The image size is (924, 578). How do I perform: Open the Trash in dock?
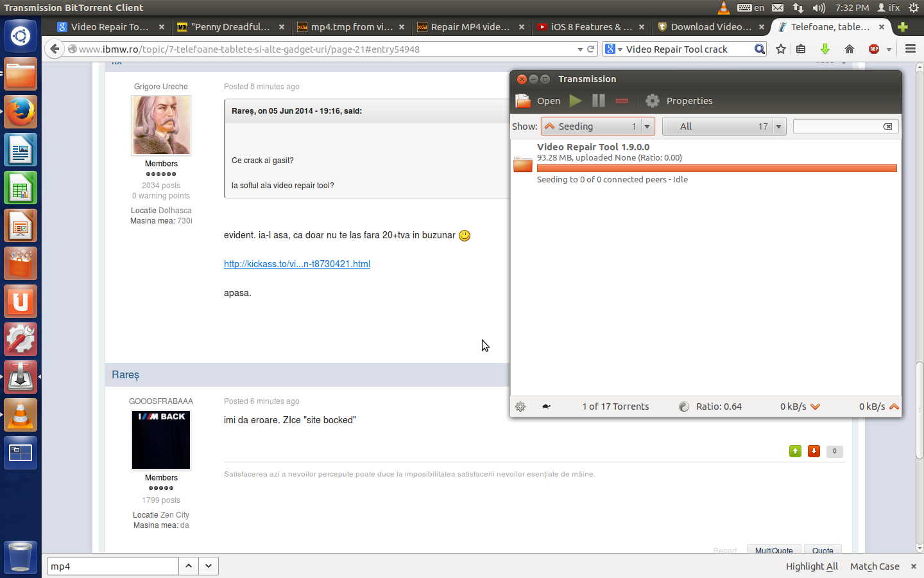(x=21, y=556)
